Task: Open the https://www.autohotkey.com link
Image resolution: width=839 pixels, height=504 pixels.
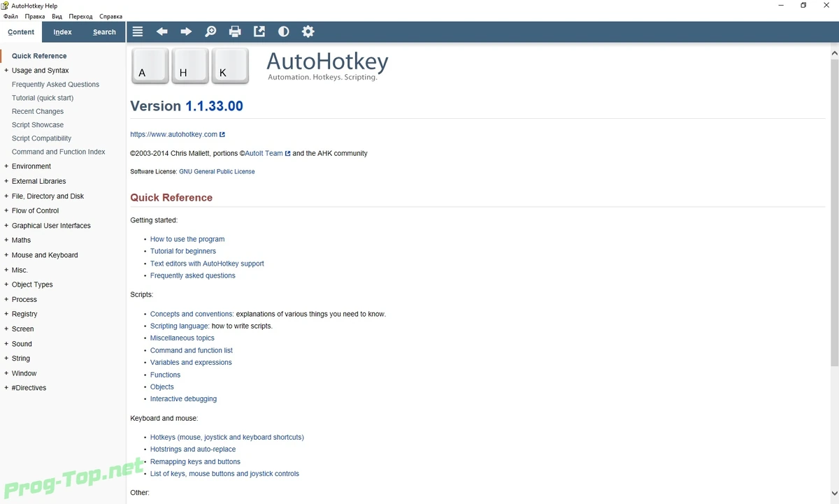Action: (174, 134)
